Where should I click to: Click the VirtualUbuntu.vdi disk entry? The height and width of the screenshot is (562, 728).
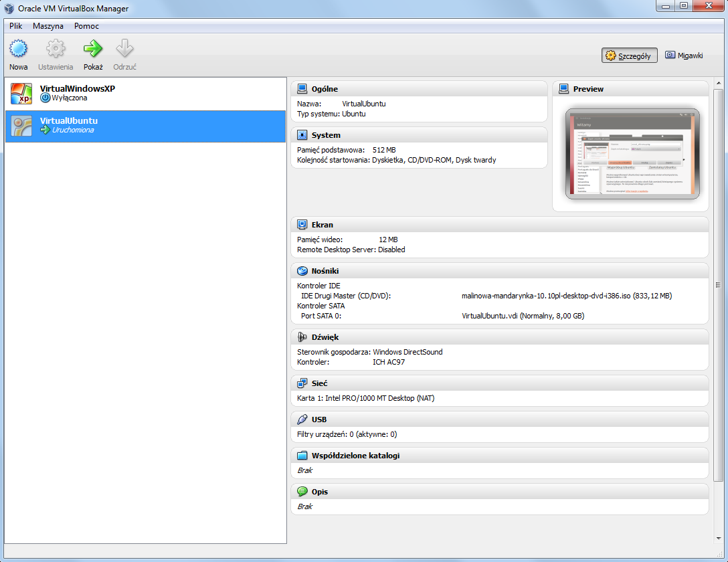click(523, 316)
